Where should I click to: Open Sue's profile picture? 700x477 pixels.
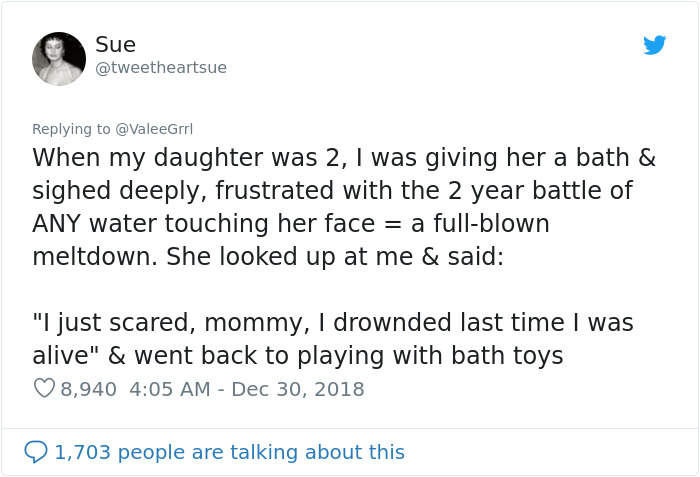click(59, 58)
